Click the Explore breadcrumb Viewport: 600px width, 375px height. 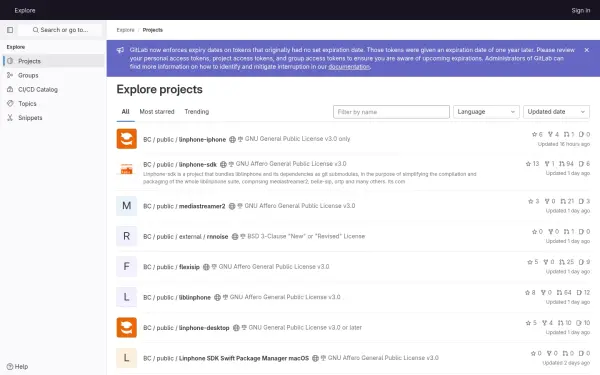(x=126, y=30)
